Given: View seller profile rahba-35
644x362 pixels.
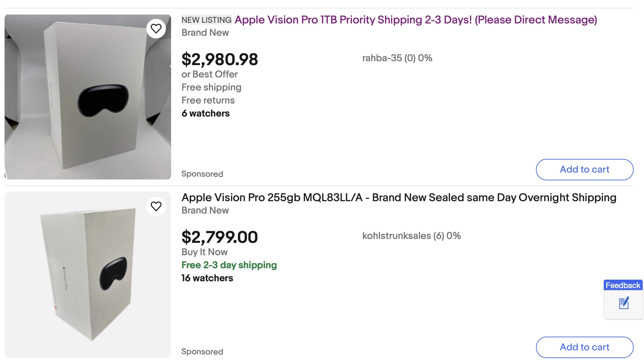Looking at the screenshot, I should tap(397, 58).
